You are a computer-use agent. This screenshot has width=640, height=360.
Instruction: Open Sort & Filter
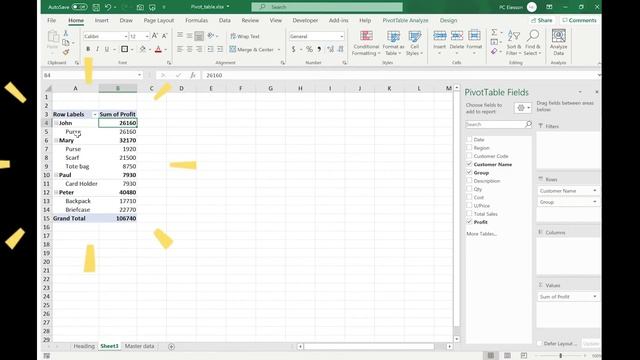click(513, 43)
